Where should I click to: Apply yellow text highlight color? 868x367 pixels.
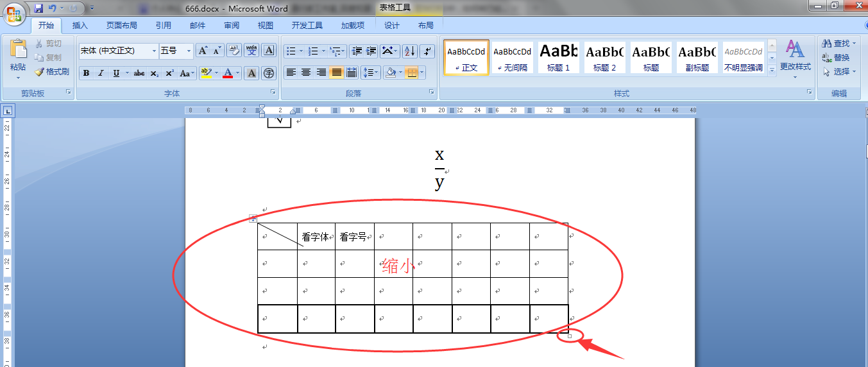[205, 73]
